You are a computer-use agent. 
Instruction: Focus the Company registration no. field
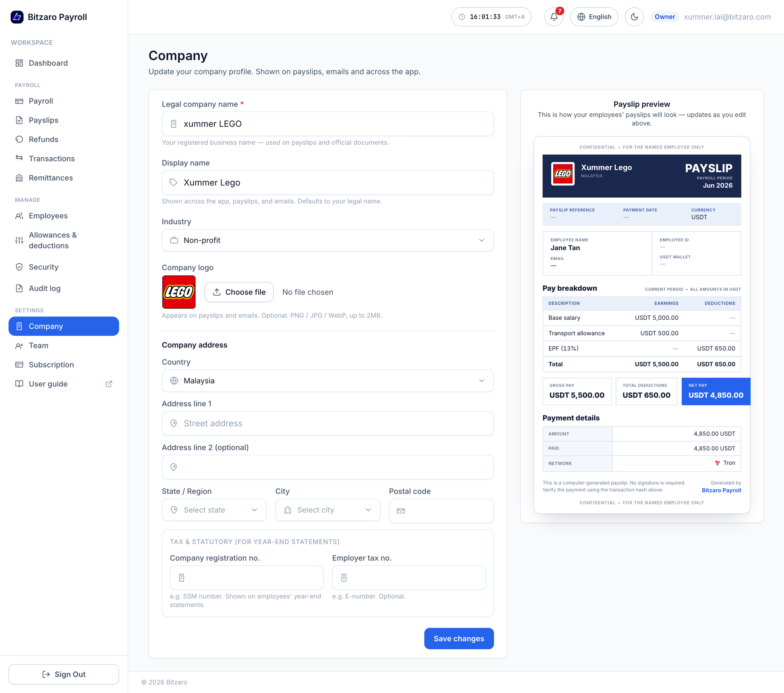(x=246, y=578)
